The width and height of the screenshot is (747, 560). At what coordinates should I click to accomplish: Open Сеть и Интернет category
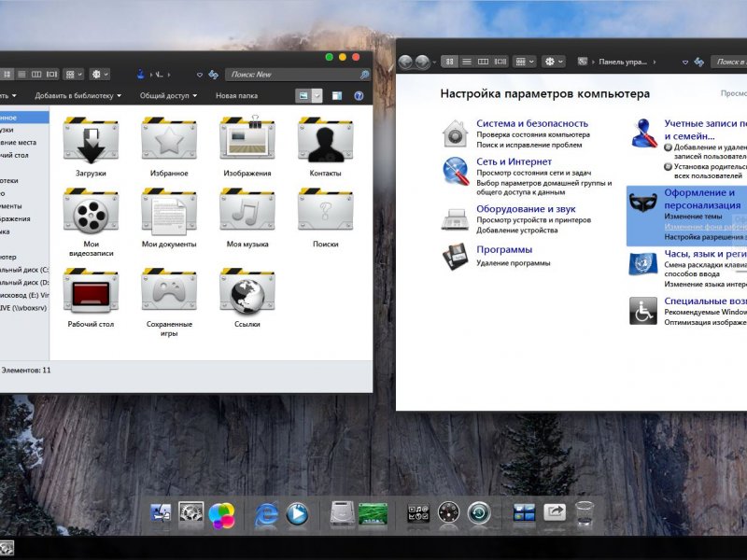514,161
